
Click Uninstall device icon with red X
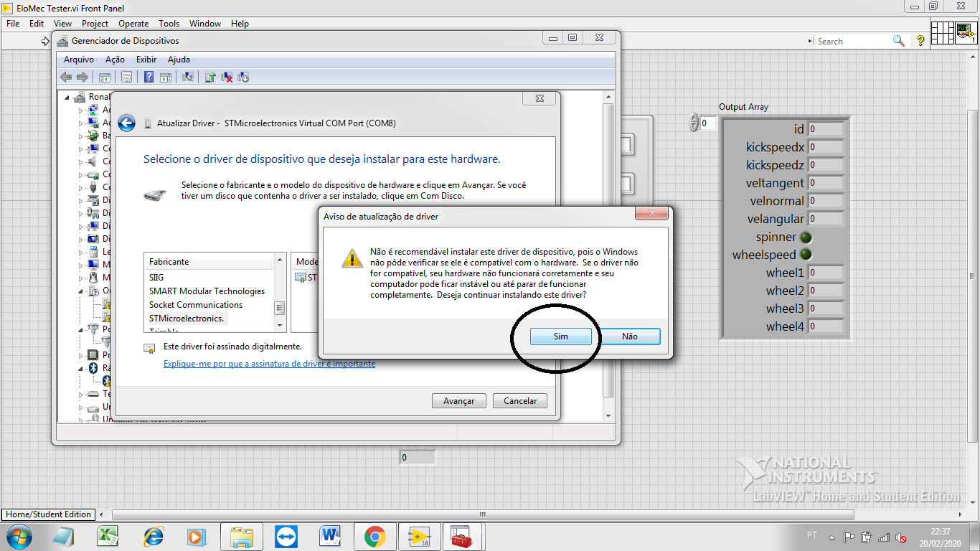tap(227, 77)
